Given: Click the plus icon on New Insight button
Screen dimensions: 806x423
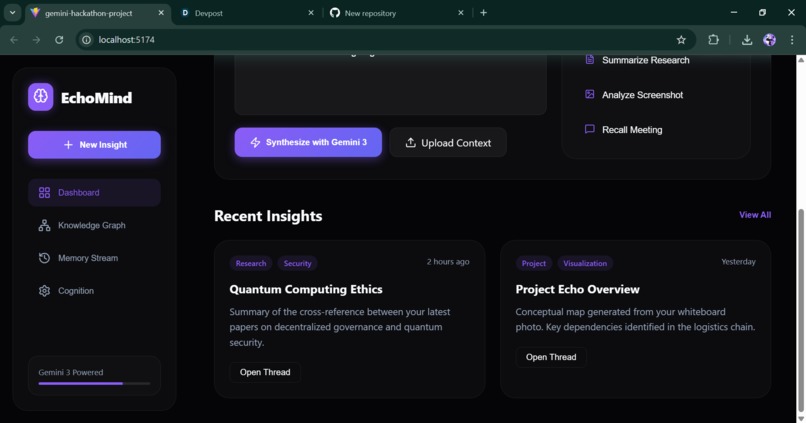Looking at the screenshot, I should [68, 145].
